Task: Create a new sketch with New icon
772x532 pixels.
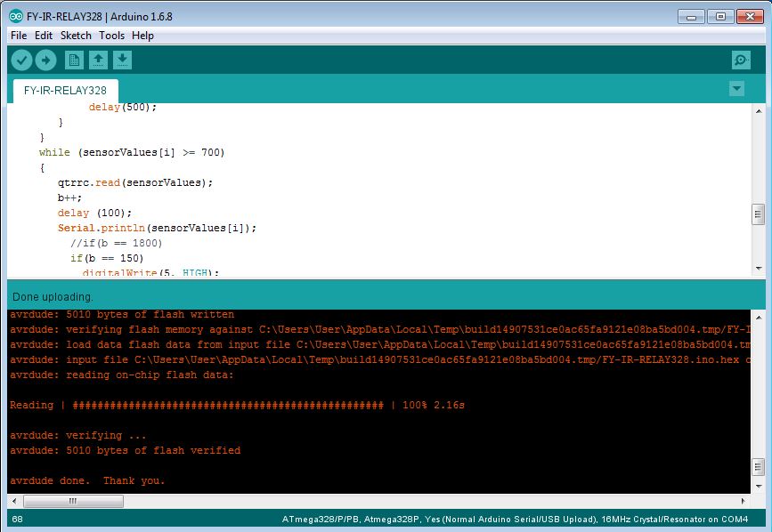Action: [74, 60]
